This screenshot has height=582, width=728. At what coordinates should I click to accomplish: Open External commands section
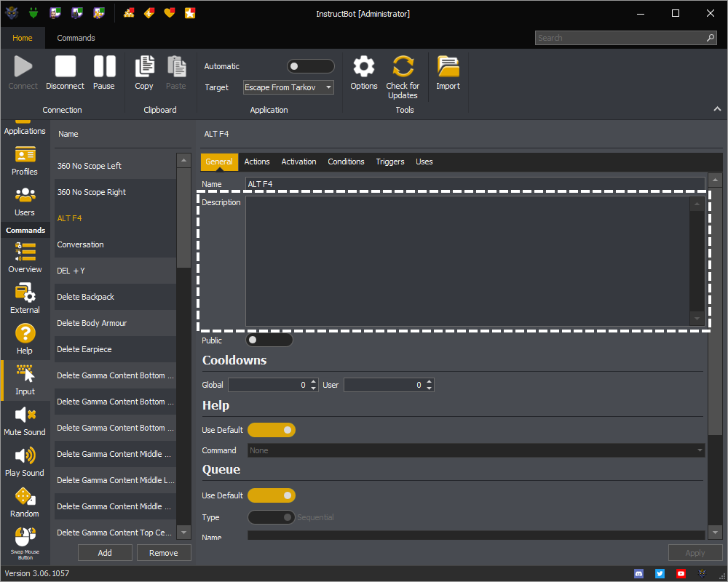click(25, 298)
